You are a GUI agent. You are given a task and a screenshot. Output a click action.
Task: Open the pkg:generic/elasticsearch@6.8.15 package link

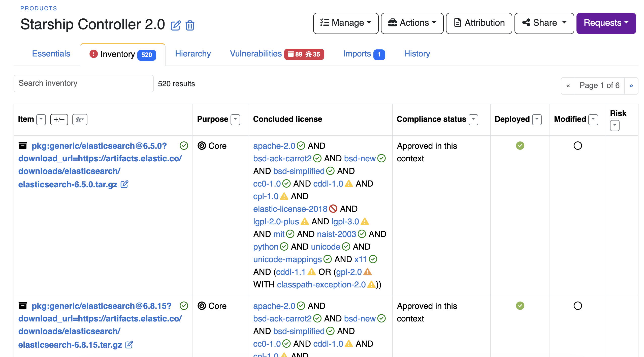click(100, 325)
